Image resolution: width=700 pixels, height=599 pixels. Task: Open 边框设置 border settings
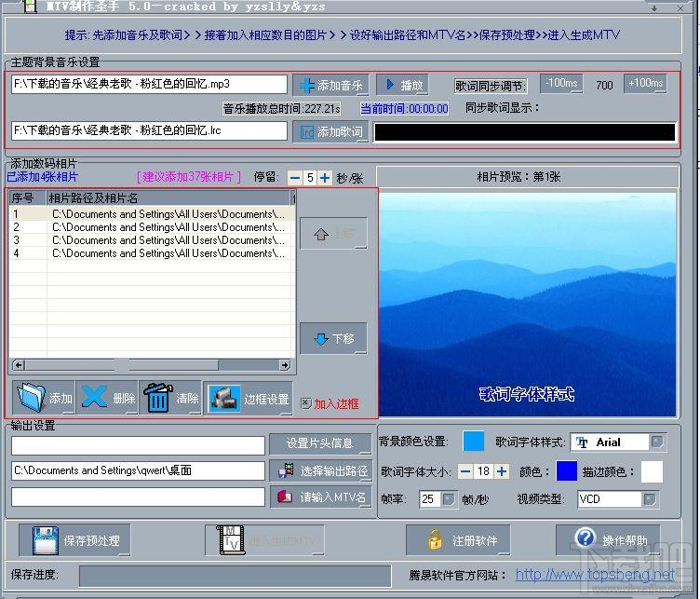click(249, 398)
